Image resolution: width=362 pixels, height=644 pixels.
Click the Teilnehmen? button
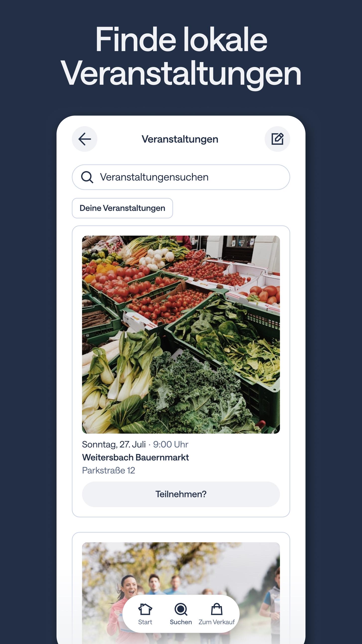click(x=181, y=494)
